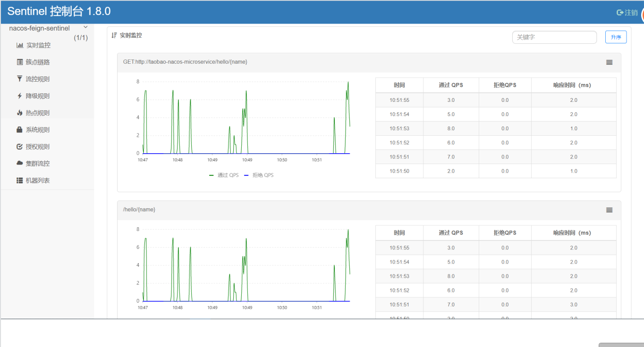Click 通过 QPS header in first table
Viewport: 644px width, 347px height.
(x=451, y=85)
